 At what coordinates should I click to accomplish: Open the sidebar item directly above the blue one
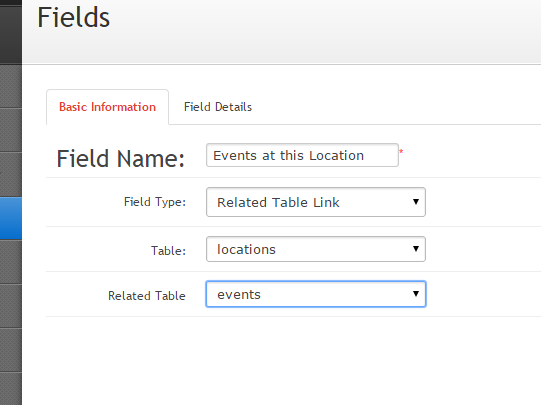click(11, 174)
